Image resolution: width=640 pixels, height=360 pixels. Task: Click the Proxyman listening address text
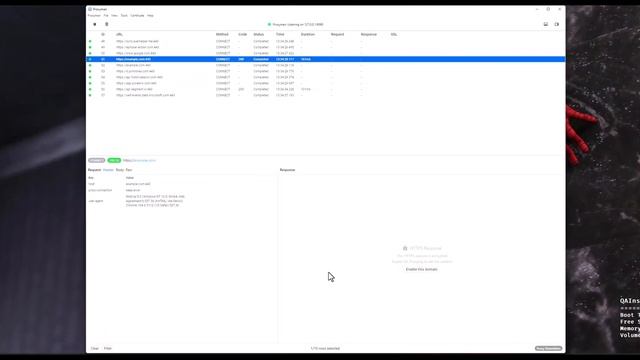[298, 24]
